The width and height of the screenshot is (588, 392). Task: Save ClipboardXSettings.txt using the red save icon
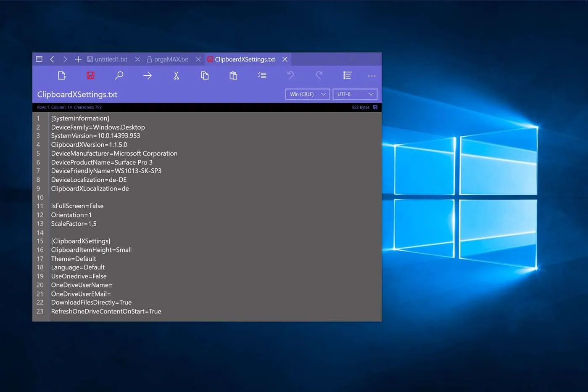point(90,76)
